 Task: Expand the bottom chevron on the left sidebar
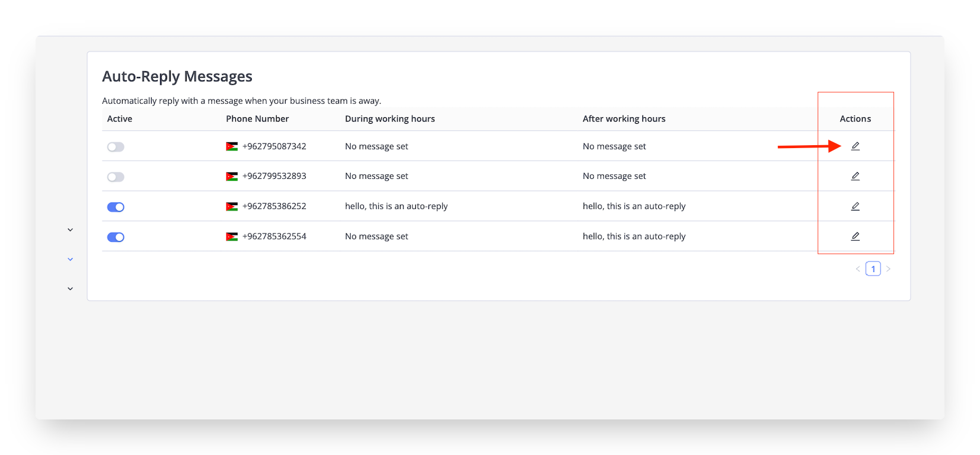pyautogui.click(x=70, y=288)
